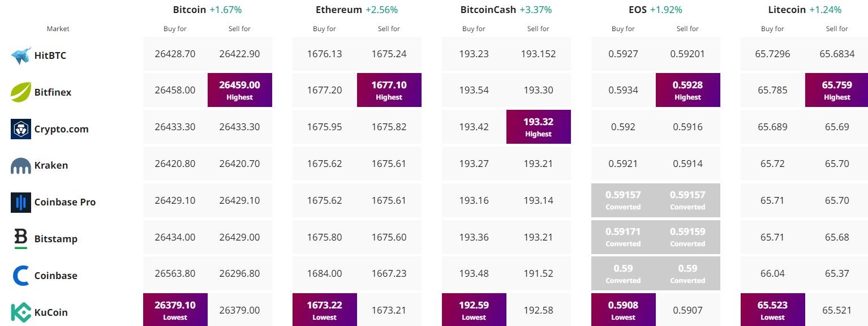Image resolution: width=868 pixels, height=326 pixels.
Task: Click the Coinbase blue C logo
Action: point(21,276)
